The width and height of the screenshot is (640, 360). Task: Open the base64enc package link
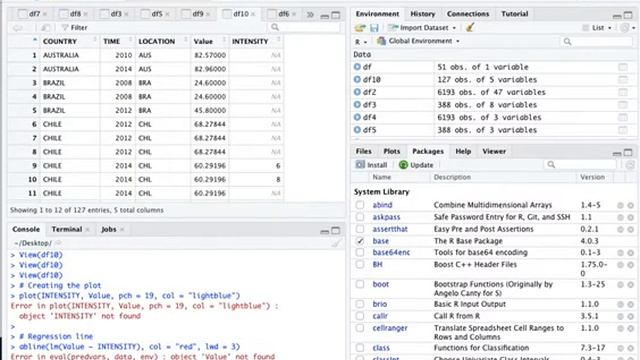(391, 252)
